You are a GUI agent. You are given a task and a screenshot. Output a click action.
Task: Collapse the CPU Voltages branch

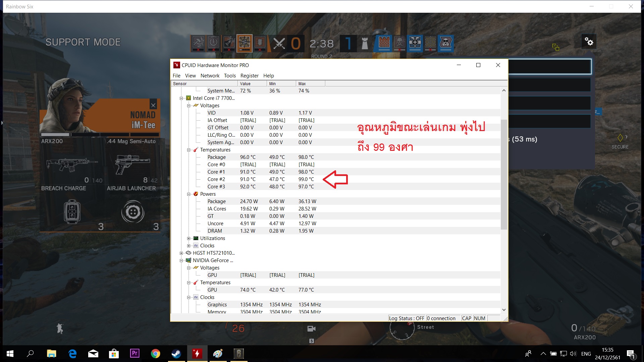click(189, 106)
